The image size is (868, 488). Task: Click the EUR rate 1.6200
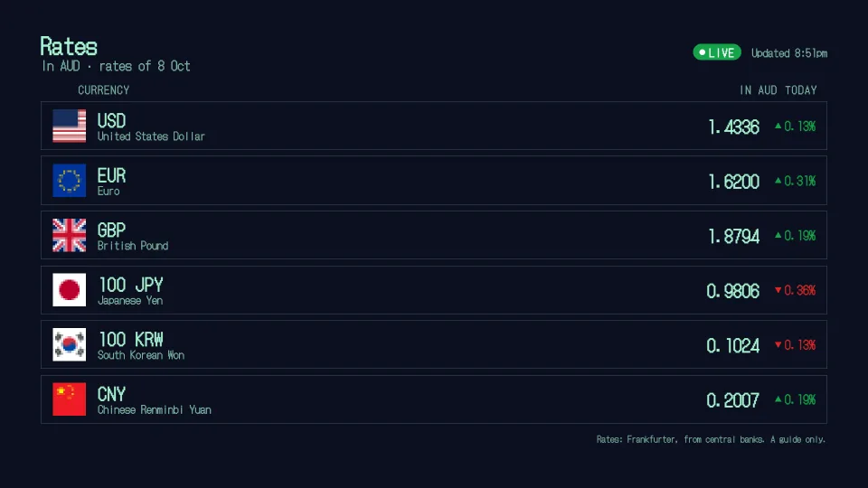(733, 182)
